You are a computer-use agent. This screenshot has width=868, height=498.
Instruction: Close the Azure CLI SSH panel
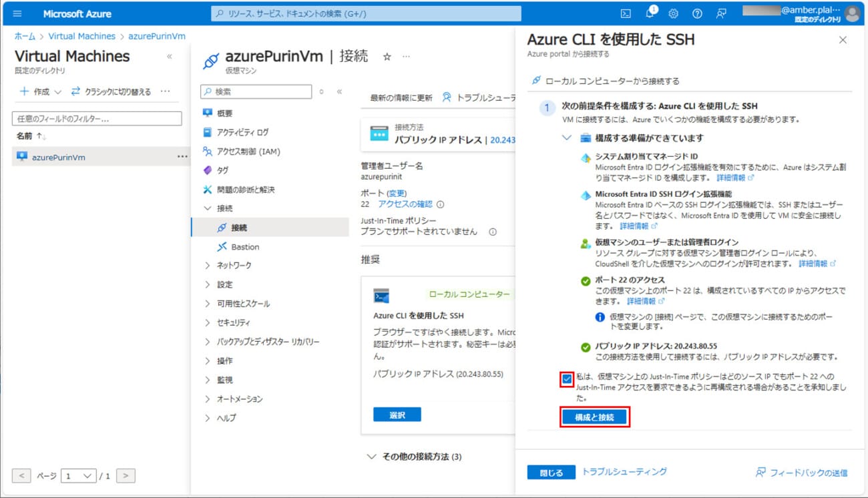point(843,40)
